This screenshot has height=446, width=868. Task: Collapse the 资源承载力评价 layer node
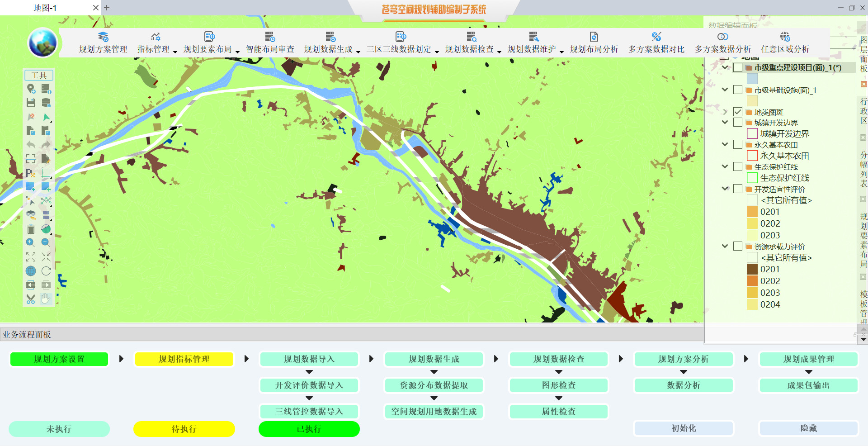(x=725, y=246)
